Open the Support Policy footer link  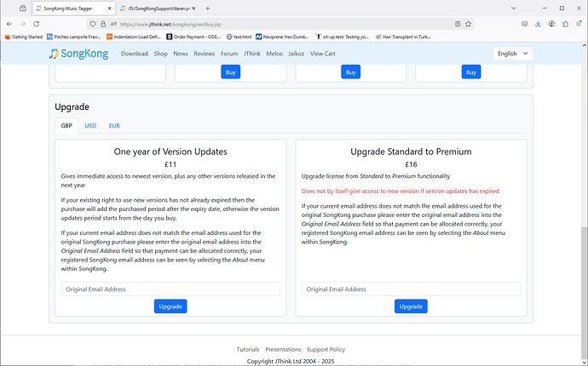pos(326,349)
